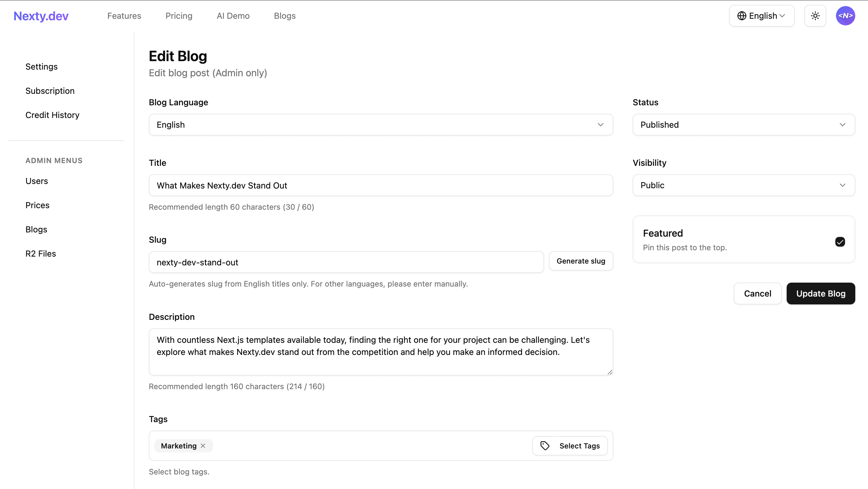Click the Generate slug button
Viewport: 868px width, 489px height.
tap(581, 261)
